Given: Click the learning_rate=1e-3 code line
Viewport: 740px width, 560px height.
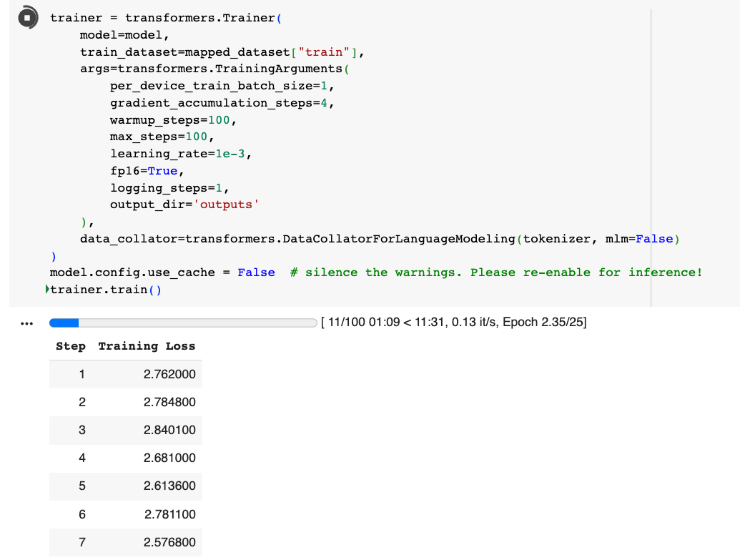Looking at the screenshot, I should click(x=181, y=154).
